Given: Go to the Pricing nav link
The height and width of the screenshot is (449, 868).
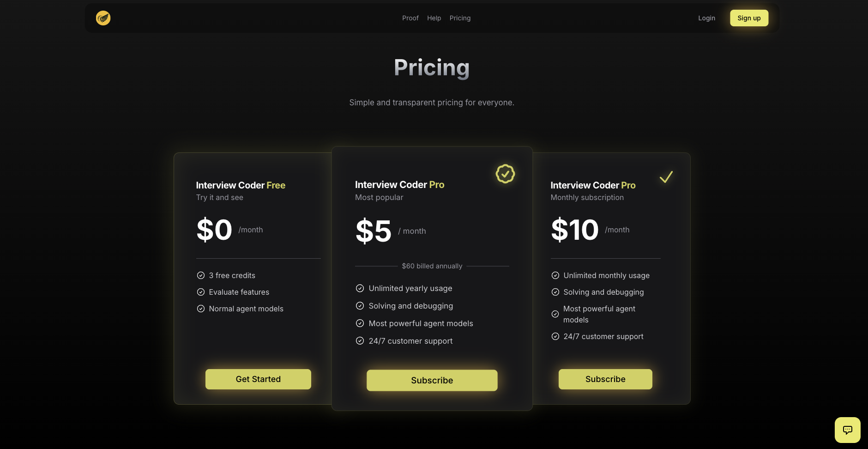Looking at the screenshot, I should click(460, 18).
